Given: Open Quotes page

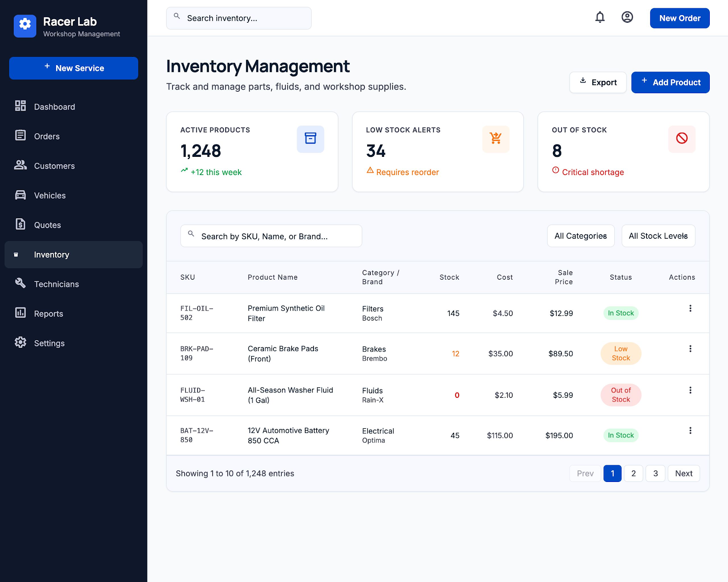Looking at the screenshot, I should 74,225.
